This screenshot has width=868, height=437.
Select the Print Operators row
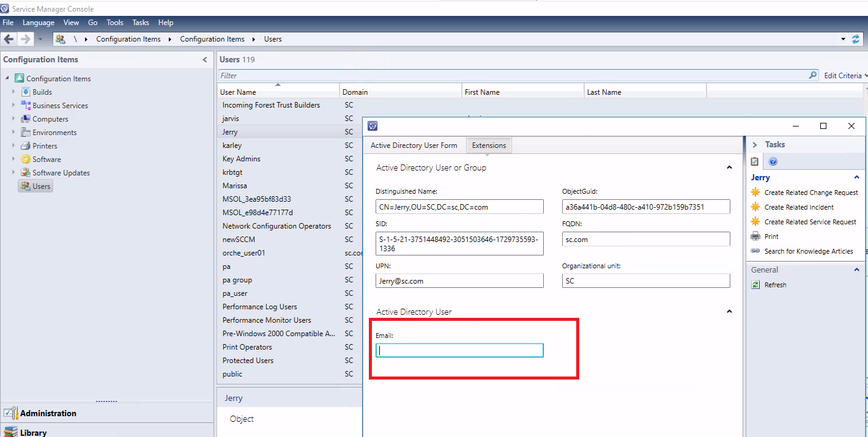tap(290, 347)
